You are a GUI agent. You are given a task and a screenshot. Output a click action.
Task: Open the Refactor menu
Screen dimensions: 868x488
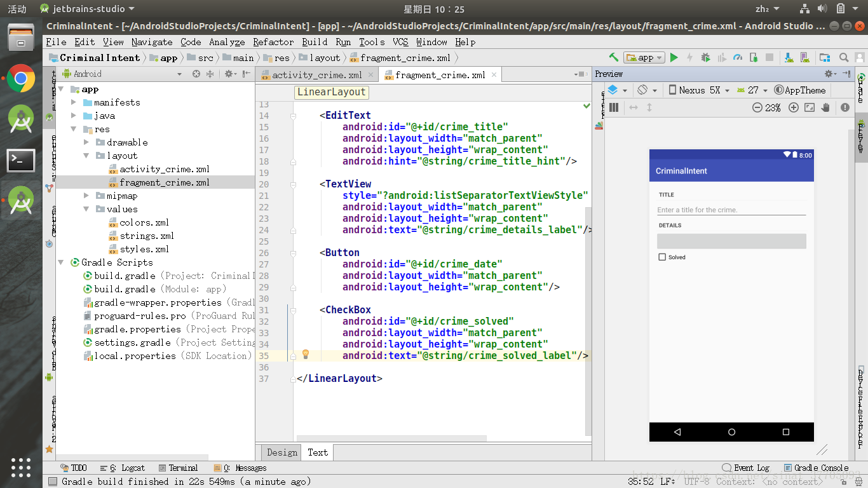click(x=273, y=42)
